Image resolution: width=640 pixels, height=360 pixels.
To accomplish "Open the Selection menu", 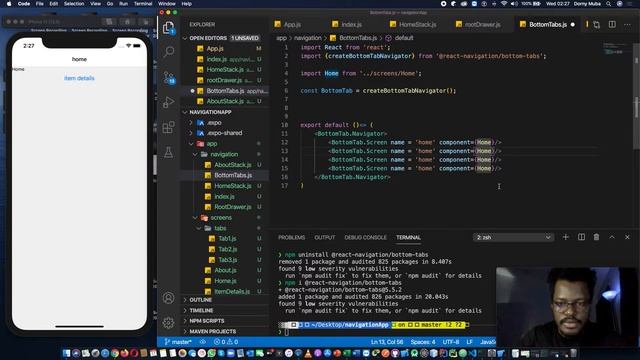I will pos(74,4).
